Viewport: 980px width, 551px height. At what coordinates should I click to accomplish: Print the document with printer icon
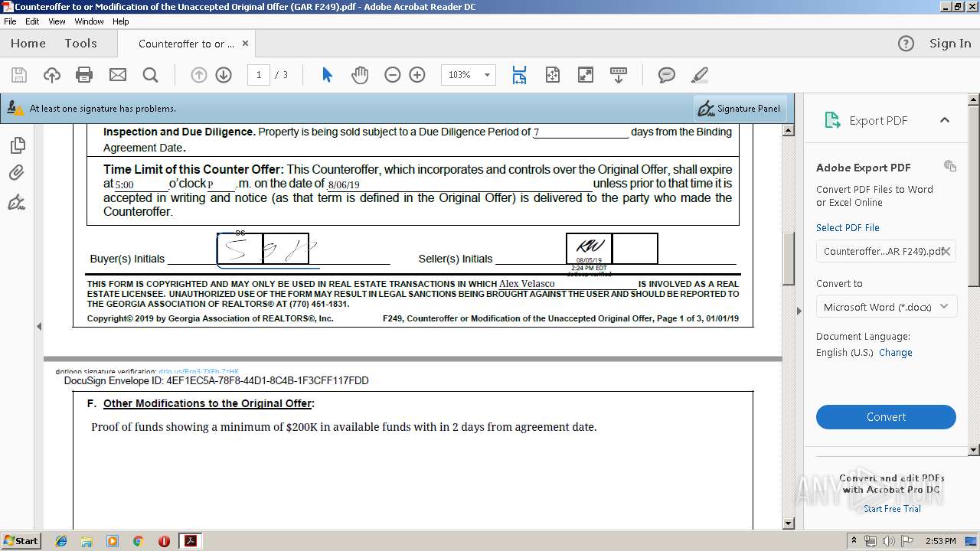tap(84, 75)
